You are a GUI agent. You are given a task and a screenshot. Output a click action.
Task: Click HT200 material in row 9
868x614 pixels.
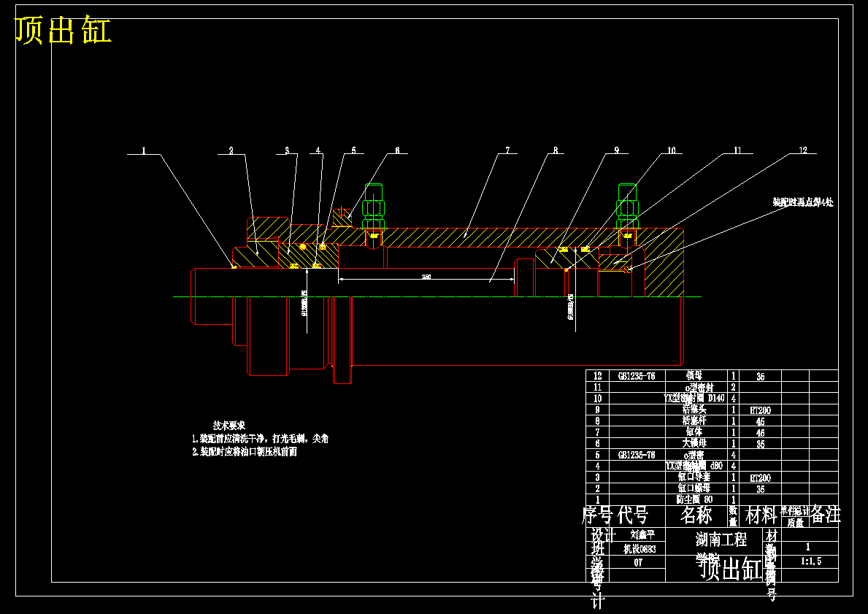point(760,410)
